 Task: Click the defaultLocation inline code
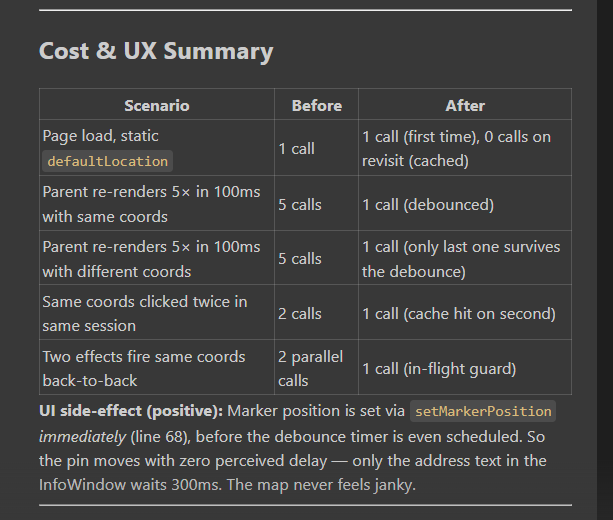tap(108, 161)
